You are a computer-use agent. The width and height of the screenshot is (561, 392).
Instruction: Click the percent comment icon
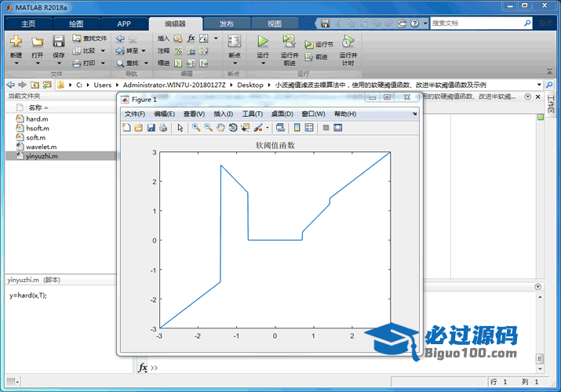click(178, 51)
